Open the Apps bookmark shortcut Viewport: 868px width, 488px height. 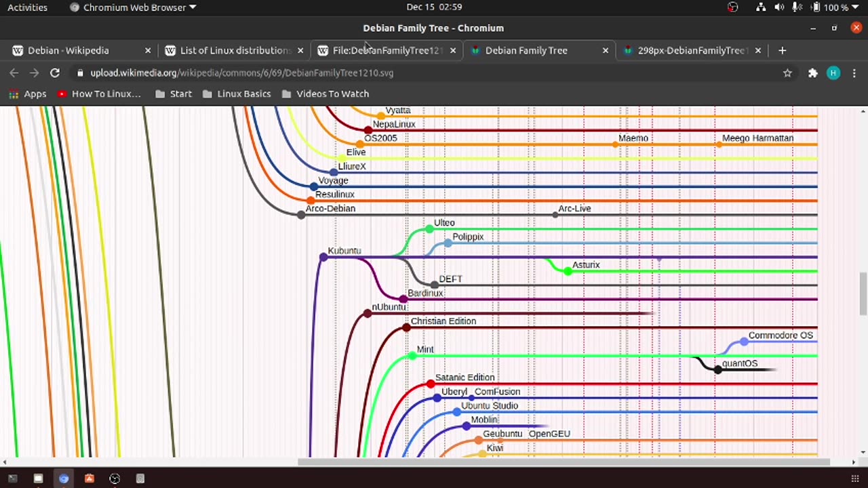[27, 94]
